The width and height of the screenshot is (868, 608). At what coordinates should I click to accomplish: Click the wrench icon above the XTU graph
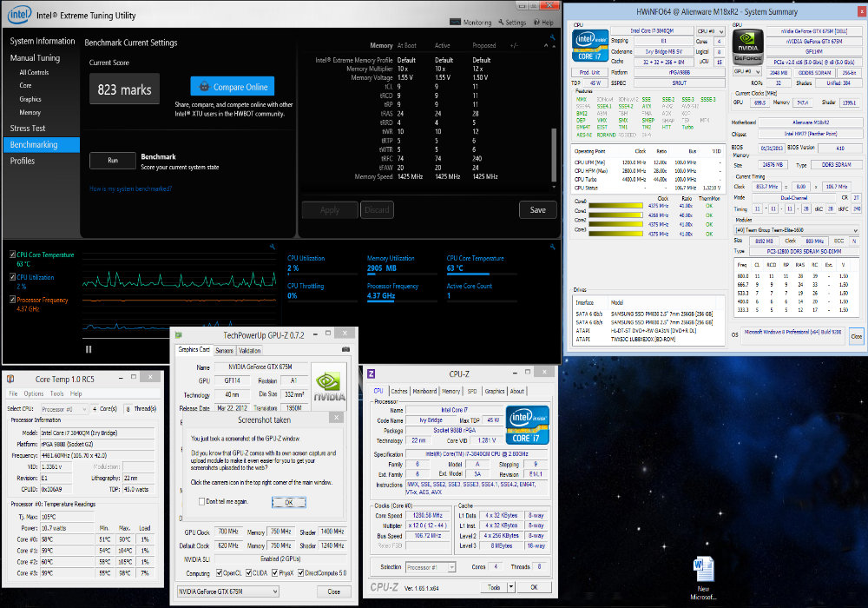click(x=273, y=247)
